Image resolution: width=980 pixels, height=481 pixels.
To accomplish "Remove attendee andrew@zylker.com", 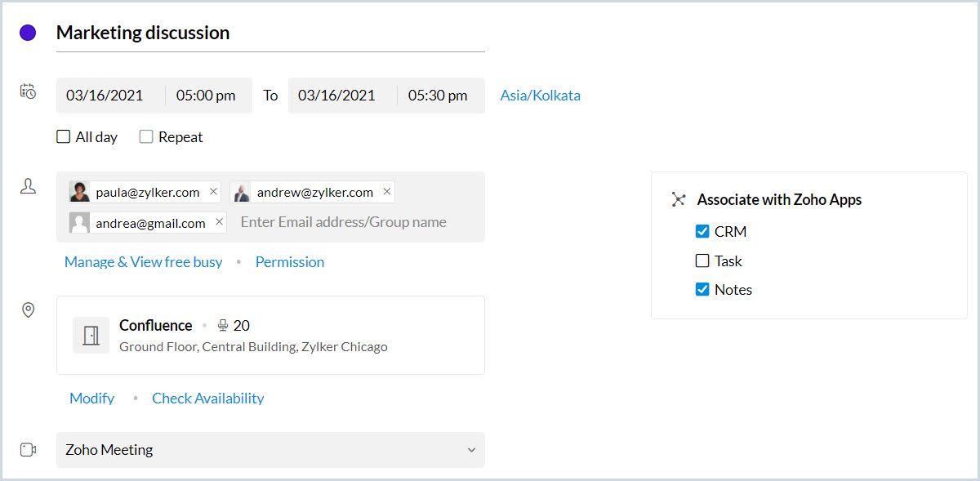I will click(x=387, y=192).
